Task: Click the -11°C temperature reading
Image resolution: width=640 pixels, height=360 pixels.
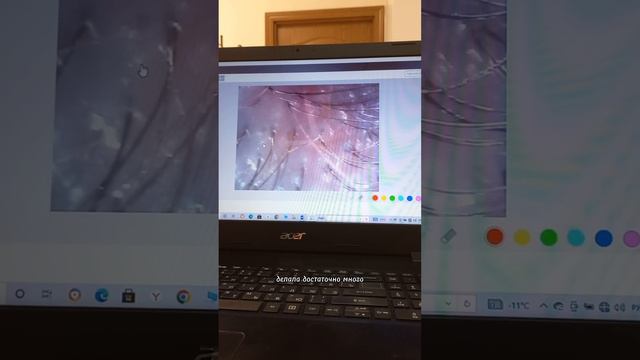Action: coord(519,306)
